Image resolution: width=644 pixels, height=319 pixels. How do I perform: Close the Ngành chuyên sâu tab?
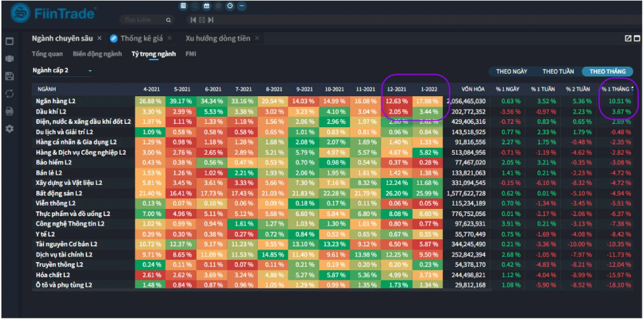(x=99, y=38)
